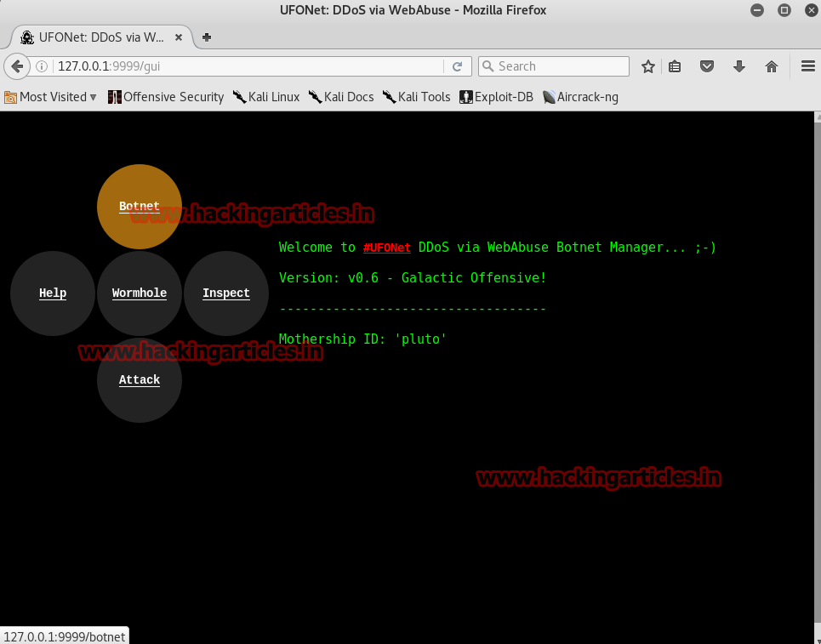Maximize the Firefox window
Image resolution: width=821 pixels, height=644 pixels.
784,10
